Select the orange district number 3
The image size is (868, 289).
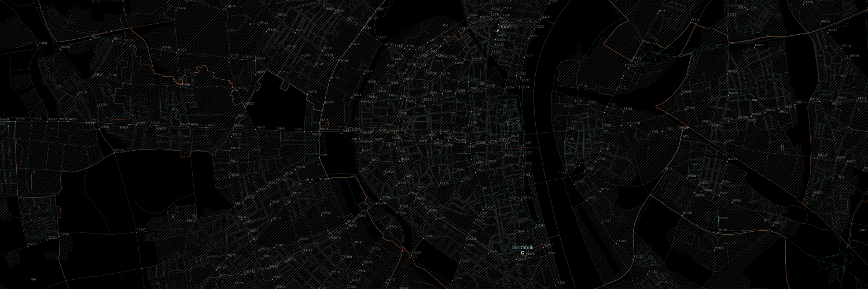(172, 217)
